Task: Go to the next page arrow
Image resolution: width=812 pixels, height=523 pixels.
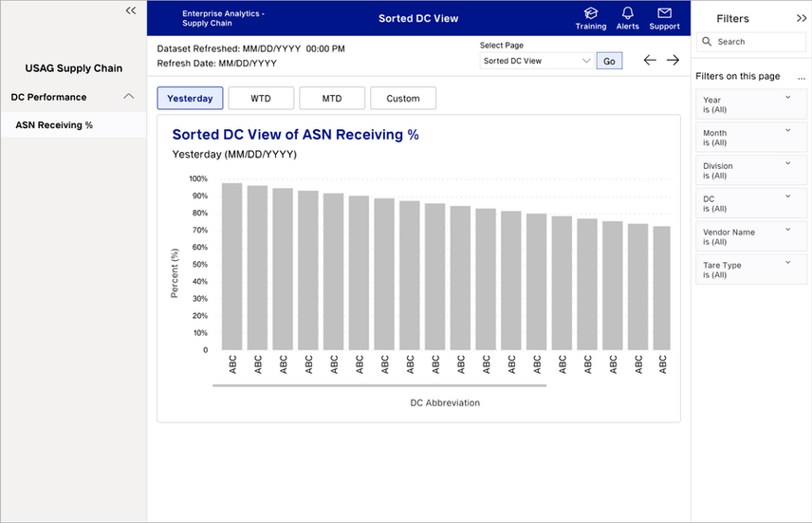Action: [673, 60]
